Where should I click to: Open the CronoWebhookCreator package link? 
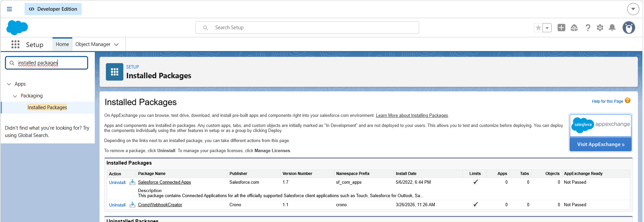click(x=160, y=205)
